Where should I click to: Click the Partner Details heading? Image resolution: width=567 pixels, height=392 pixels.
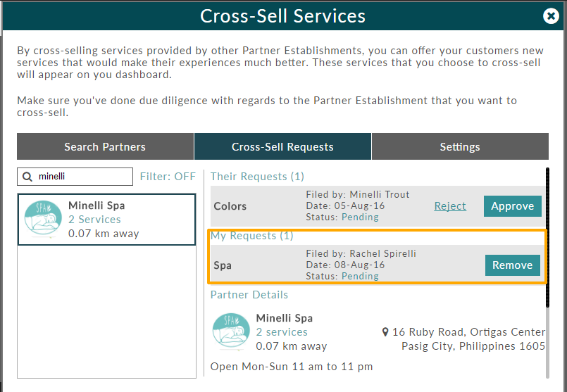click(x=249, y=294)
